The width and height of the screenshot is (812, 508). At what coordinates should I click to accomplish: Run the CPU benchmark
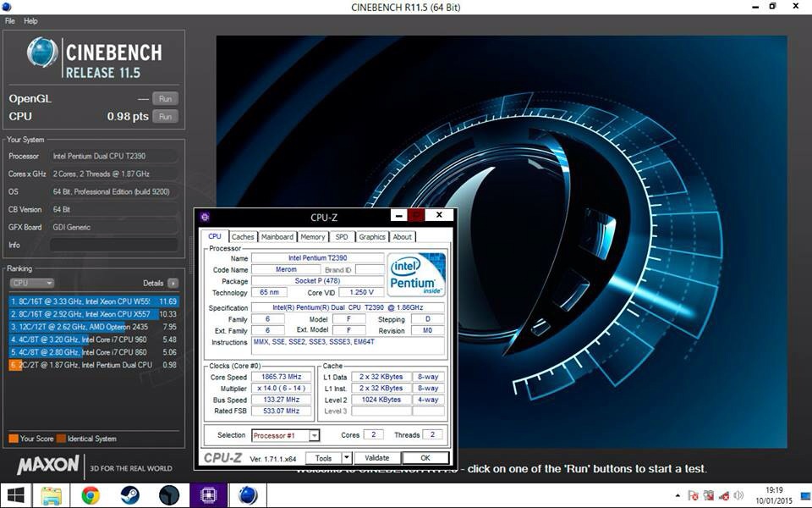[x=165, y=117]
